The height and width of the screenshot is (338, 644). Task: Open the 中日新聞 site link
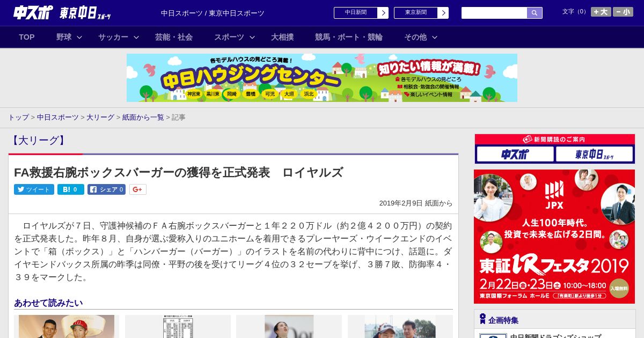pyautogui.click(x=356, y=13)
